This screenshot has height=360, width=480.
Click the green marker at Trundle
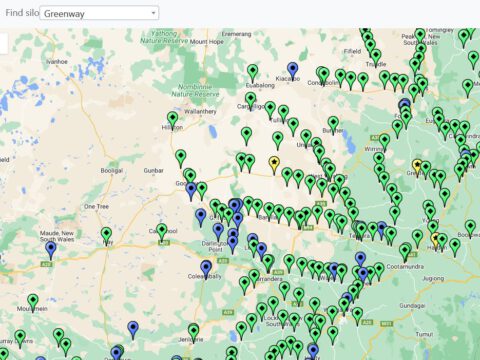pyautogui.click(x=376, y=58)
